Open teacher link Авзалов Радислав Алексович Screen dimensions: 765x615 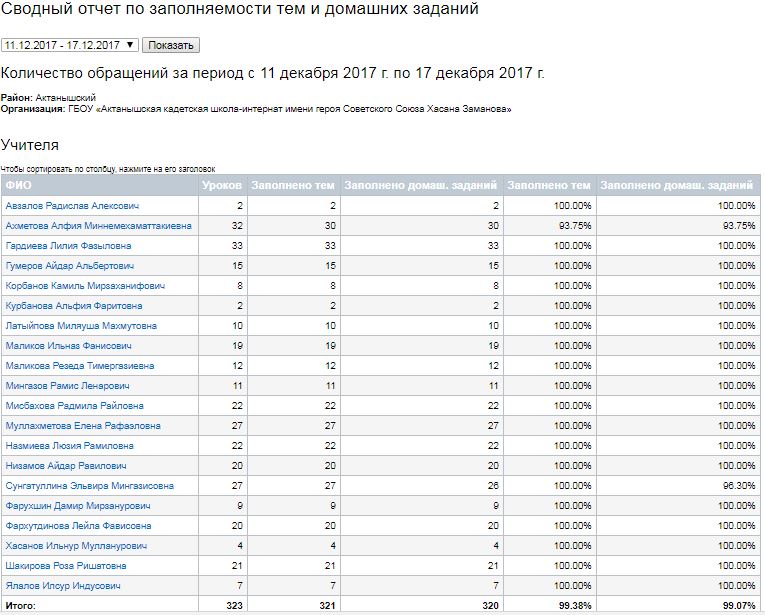(72, 205)
